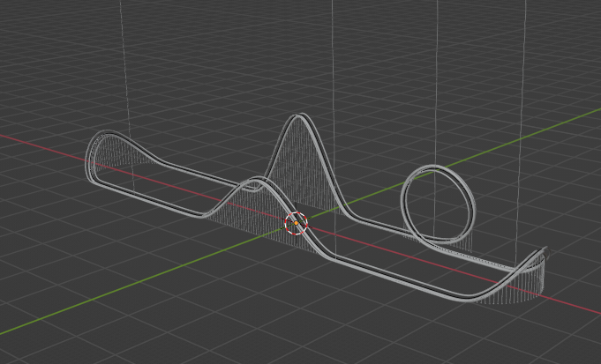
Task: Click the orange origin dot inside the 3D cursor
Action: click(297, 223)
